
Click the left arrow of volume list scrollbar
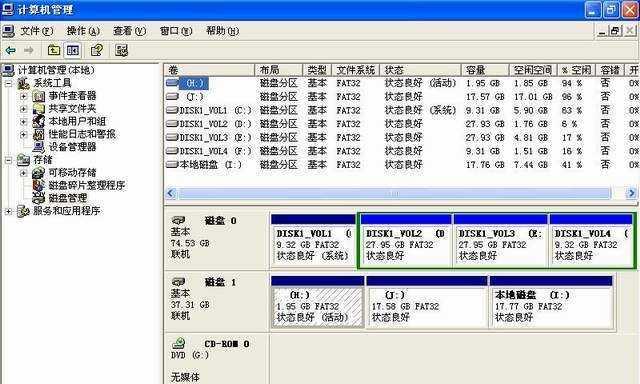pyautogui.click(x=171, y=193)
